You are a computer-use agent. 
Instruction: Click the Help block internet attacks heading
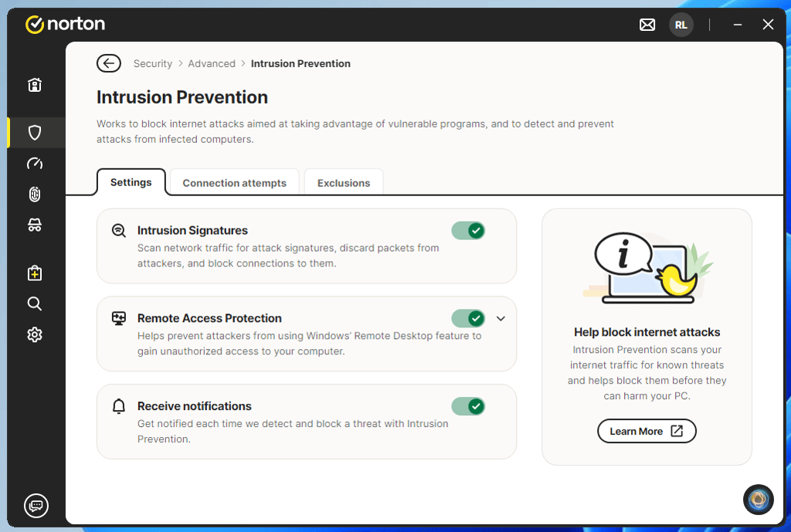coord(647,332)
